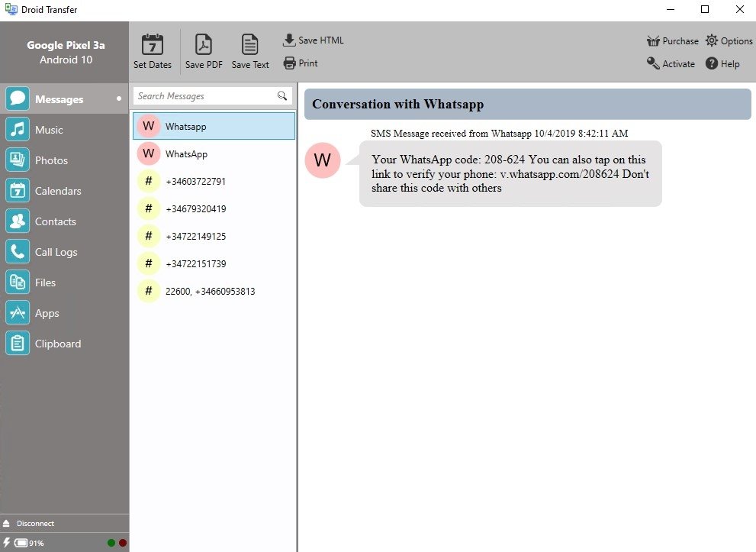Click the WhatsApp code message bubble

(510, 174)
